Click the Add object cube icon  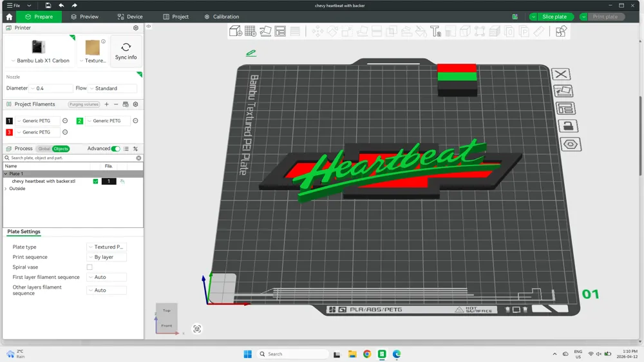[235, 31]
